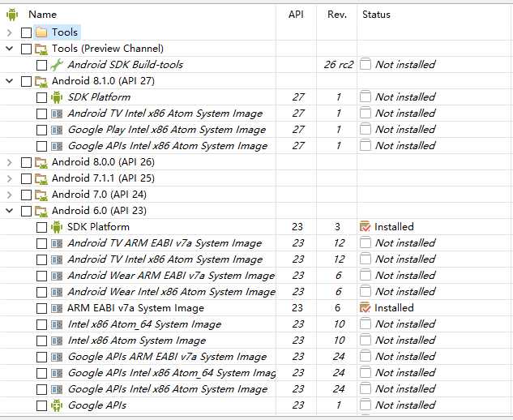Click the Android 7.0 (API 24) folder icon
The width and height of the screenshot is (513, 420).
click(x=41, y=195)
